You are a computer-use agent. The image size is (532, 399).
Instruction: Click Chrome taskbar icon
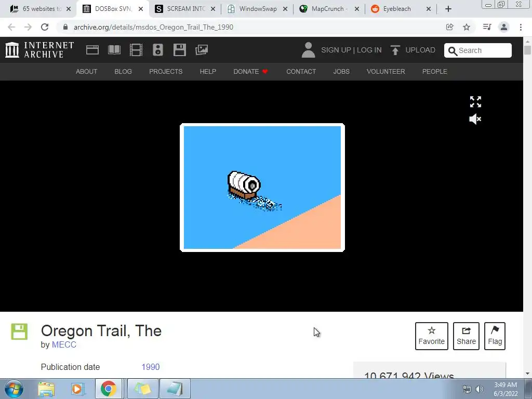pos(108,389)
